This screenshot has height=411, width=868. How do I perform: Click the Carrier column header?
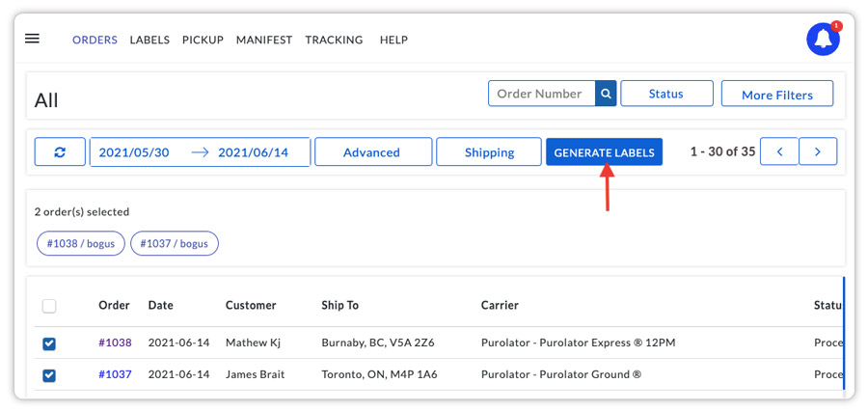tap(500, 305)
